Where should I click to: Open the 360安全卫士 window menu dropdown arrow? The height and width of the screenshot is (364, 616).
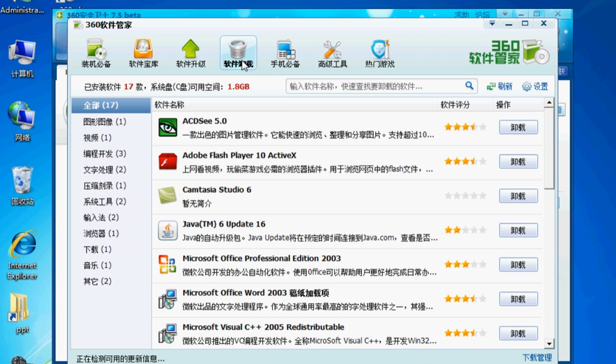pos(505,14)
